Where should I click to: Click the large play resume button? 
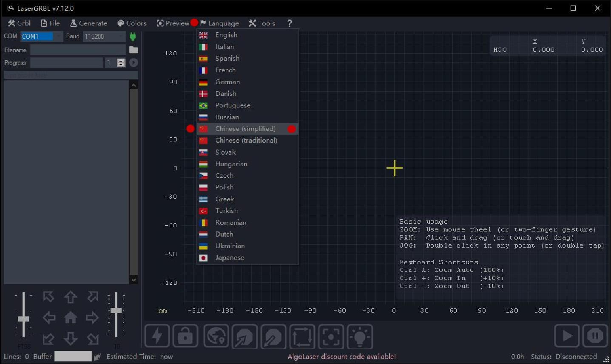click(x=567, y=336)
